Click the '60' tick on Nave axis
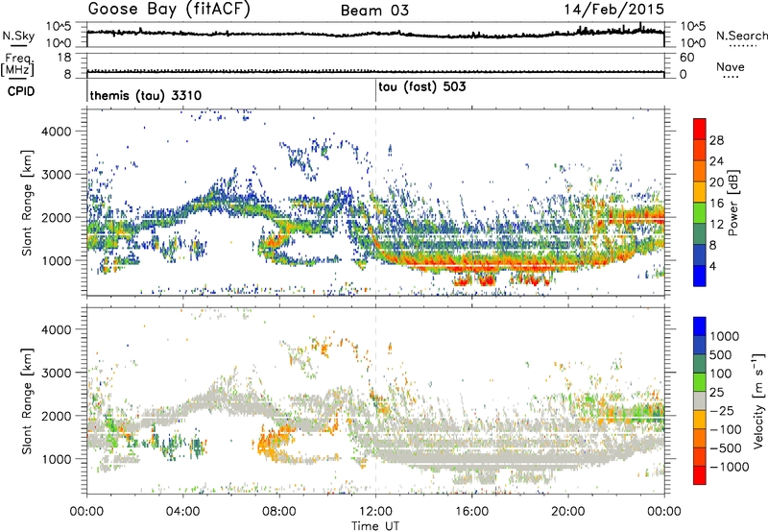Viewport: 768px width, 532px height. [x=687, y=58]
